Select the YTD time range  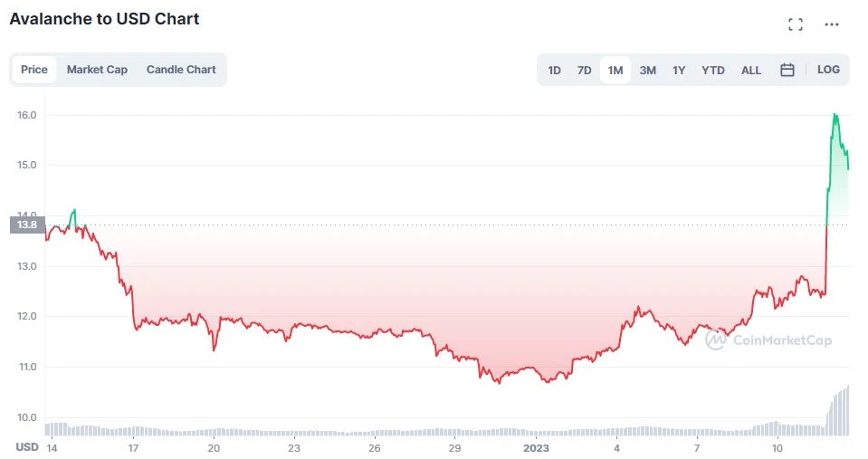click(x=713, y=70)
